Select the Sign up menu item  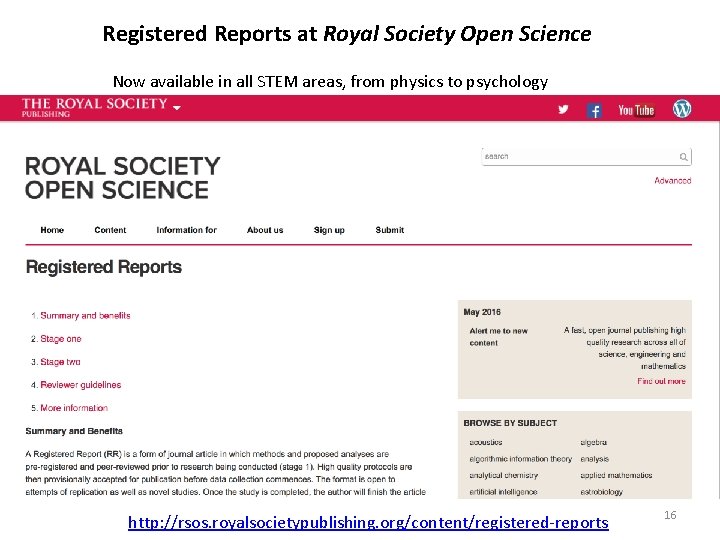click(329, 230)
